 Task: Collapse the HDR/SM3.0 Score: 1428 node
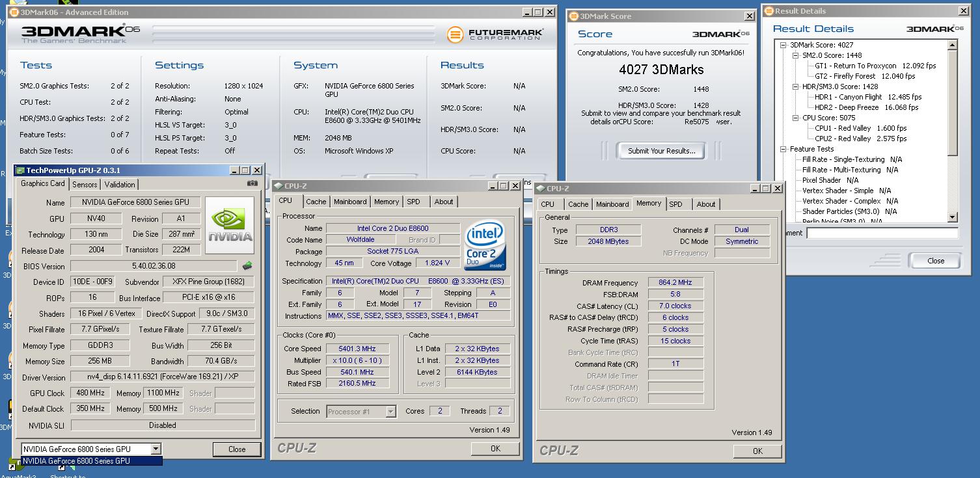796,86
